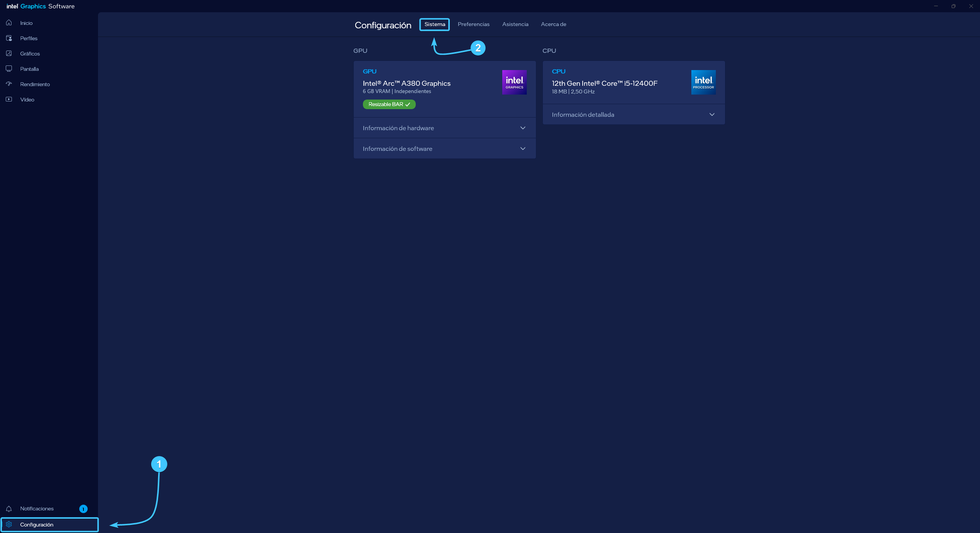Viewport: 980px width, 533px height.
Task: Click the blue GPU card label
Action: 369,71
